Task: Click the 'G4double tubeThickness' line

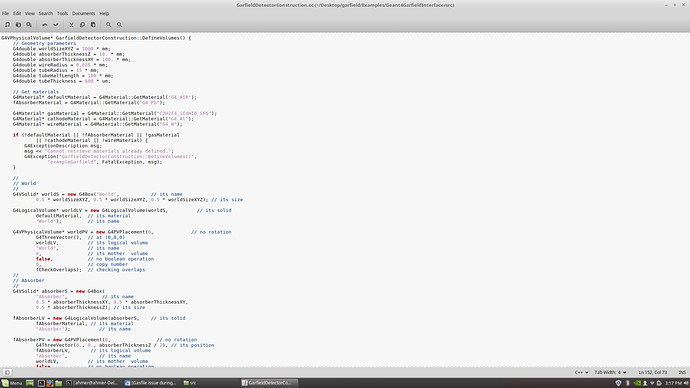Action: coord(62,81)
